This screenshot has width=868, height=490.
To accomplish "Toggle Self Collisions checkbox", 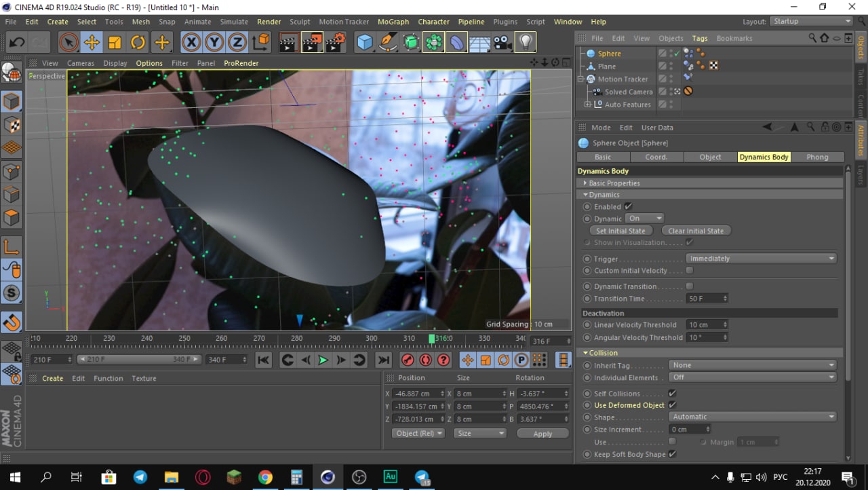I will point(672,393).
